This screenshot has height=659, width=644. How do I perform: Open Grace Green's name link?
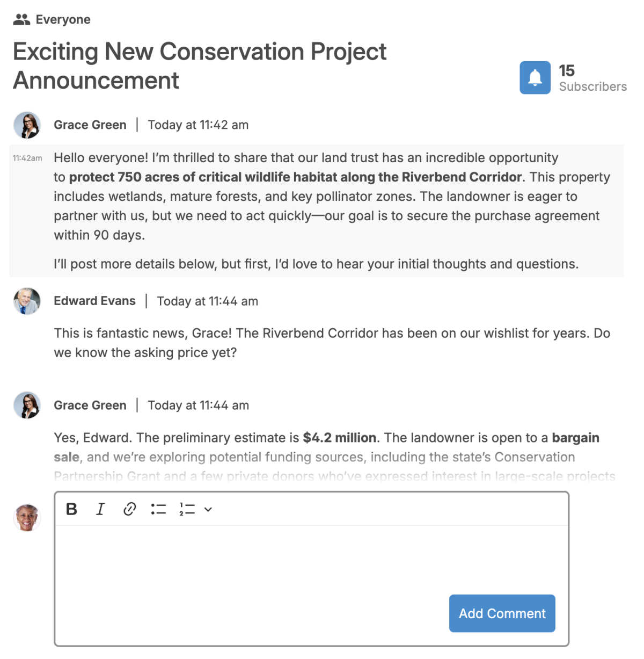click(x=90, y=125)
